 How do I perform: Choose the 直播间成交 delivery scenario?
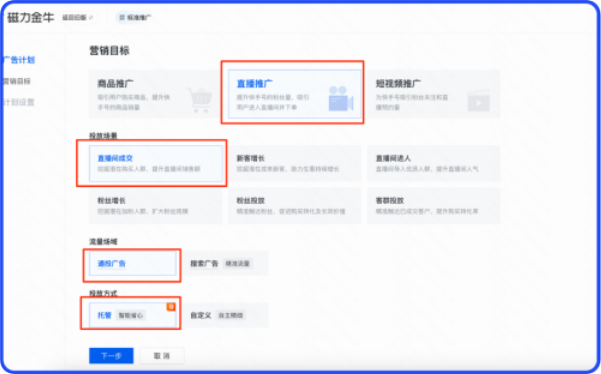tap(156, 163)
